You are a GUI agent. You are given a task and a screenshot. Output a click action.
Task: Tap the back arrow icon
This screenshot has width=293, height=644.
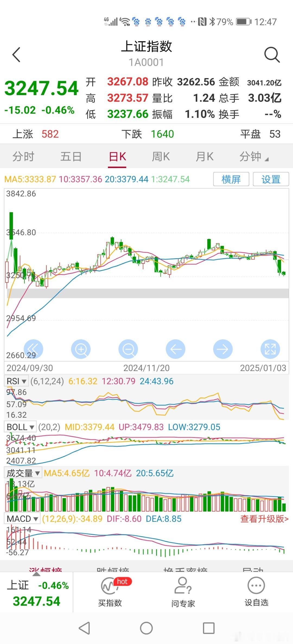click(16, 54)
